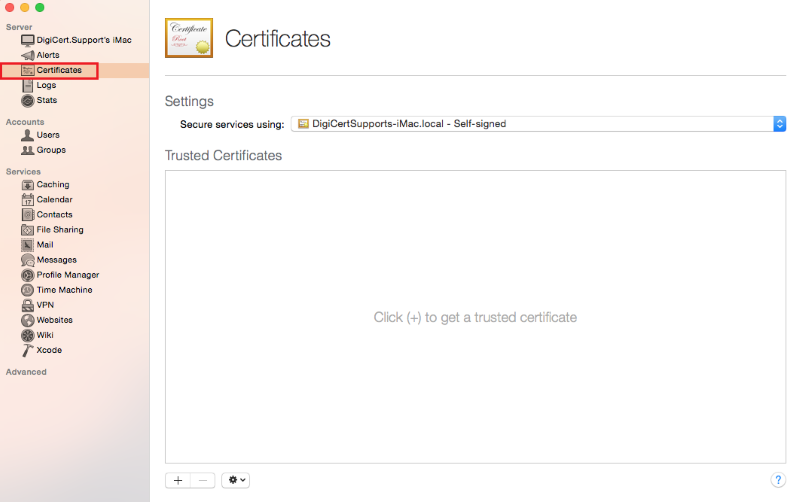Click the "Secure services using:" label

232,124
